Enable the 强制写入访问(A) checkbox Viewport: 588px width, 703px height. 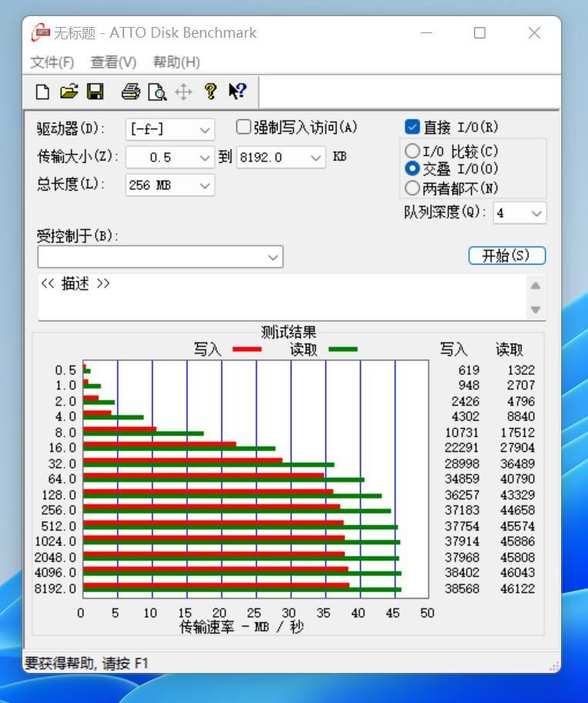point(243,127)
